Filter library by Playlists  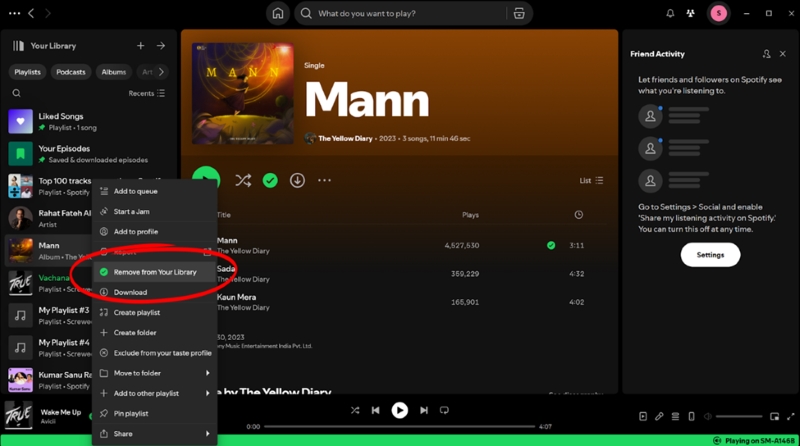[x=28, y=72]
